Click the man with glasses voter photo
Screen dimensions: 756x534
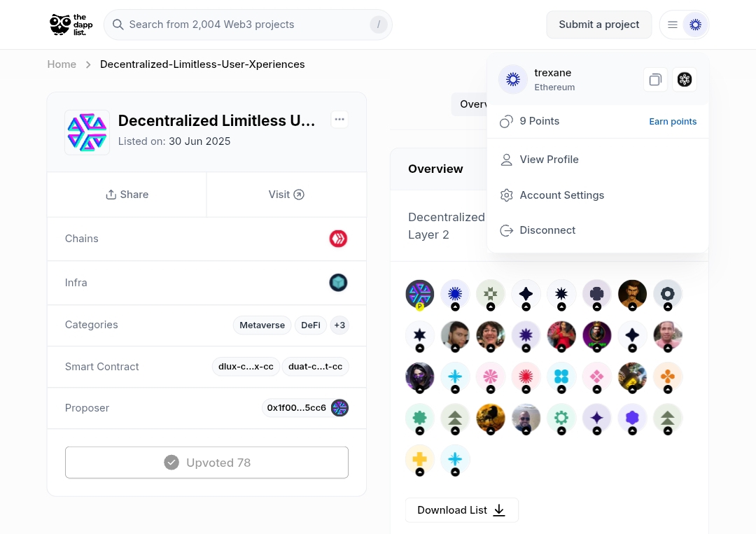point(526,418)
